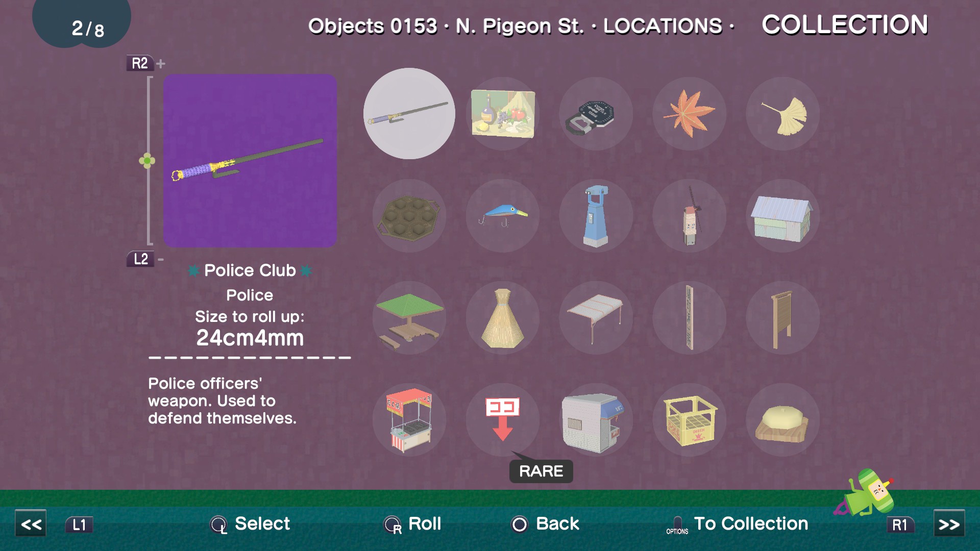Pick the red arrow sign icon

coord(503,419)
